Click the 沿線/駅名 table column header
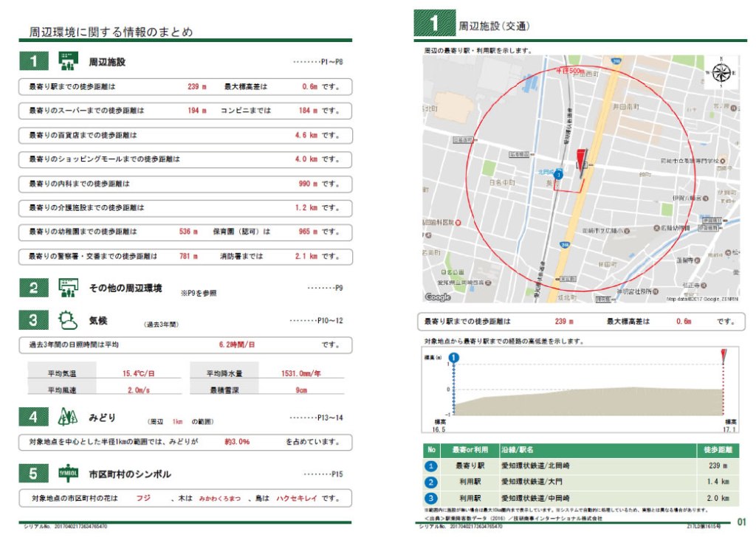The image size is (756, 537). tap(518, 450)
